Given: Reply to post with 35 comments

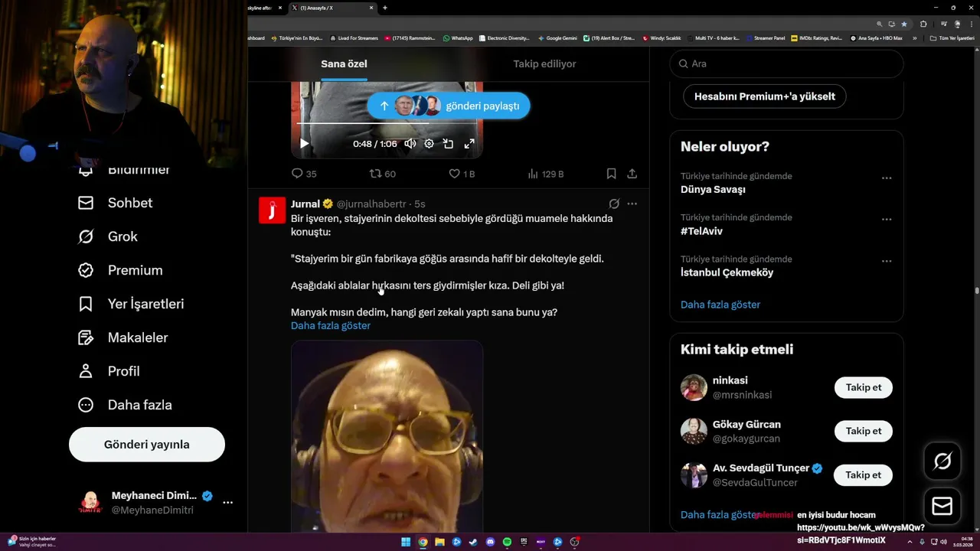Looking at the screenshot, I should point(304,174).
